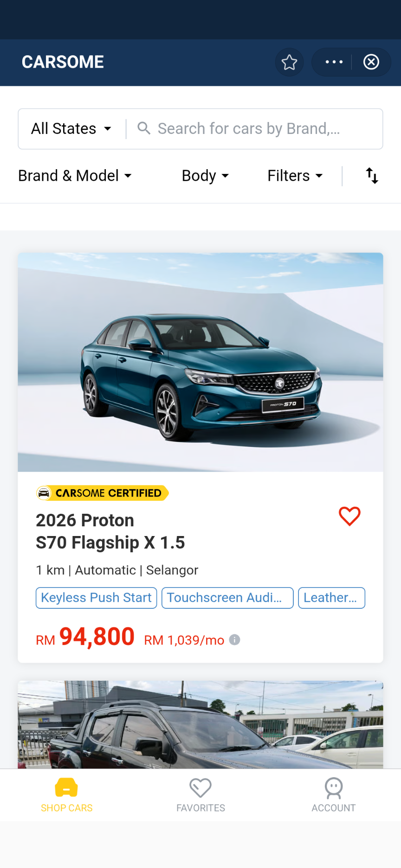Select the Keyless Push Start tag

[x=97, y=598]
